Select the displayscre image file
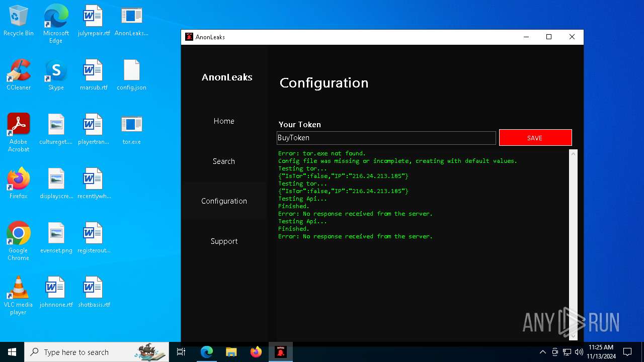The height and width of the screenshot is (362, 644). click(56, 184)
